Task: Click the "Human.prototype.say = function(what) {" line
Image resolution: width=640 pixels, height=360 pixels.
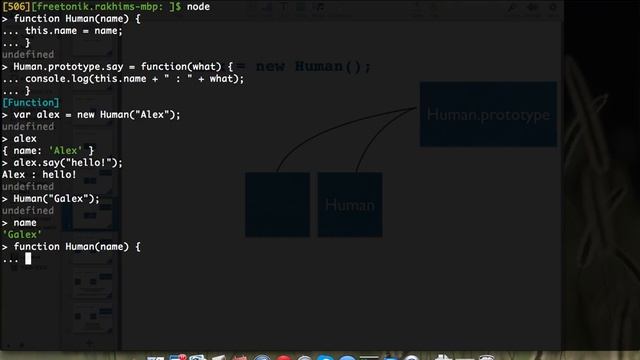Action: [123, 67]
